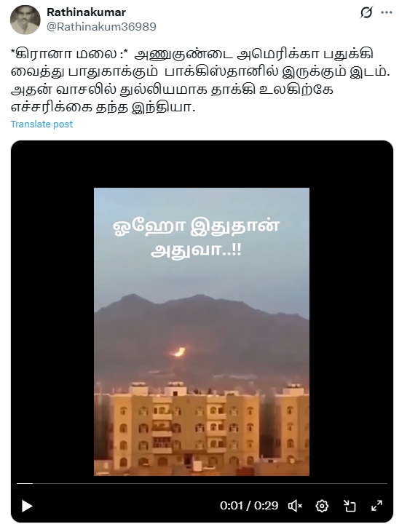This screenshot has height=532, width=399.
Task: Click the Rathinakumar display name
Action: coord(86,12)
